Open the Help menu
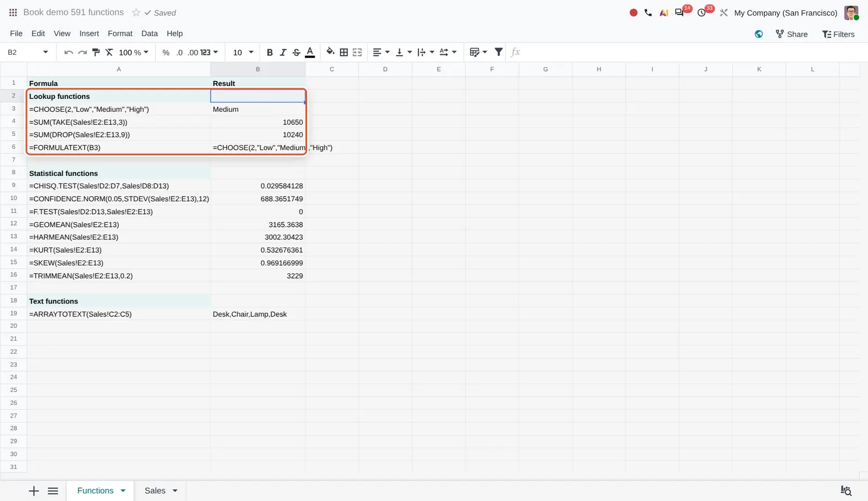 175,33
